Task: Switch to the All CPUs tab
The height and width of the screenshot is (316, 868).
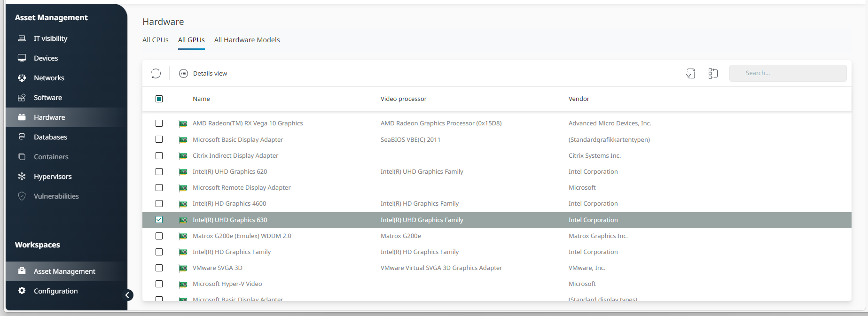Action: [155, 40]
